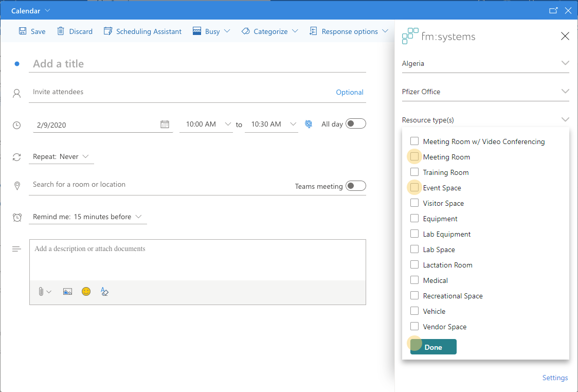
Task: Click the fm:systems logo
Action: 439,36
